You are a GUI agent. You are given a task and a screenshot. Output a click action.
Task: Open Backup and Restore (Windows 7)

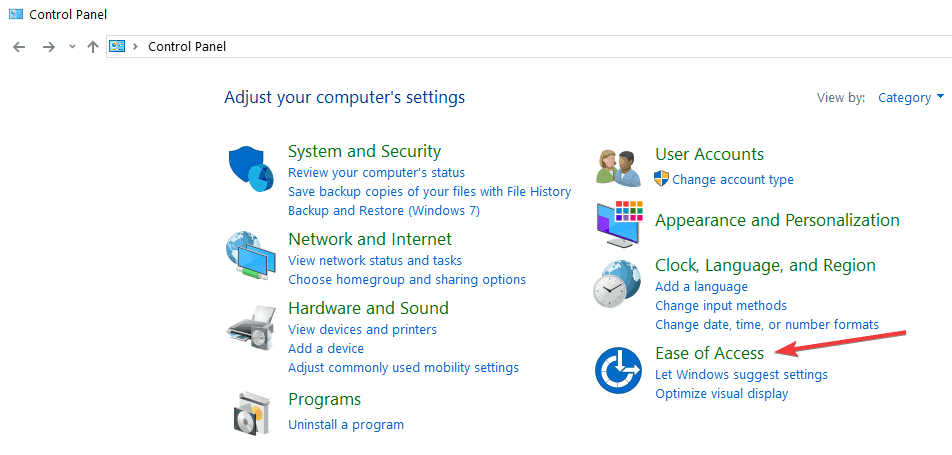(384, 211)
